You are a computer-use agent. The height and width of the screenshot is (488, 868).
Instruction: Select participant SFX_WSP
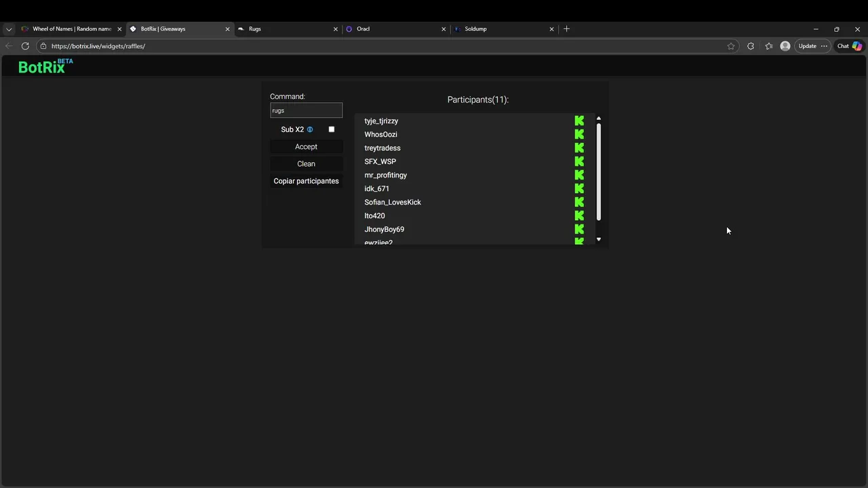click(x=380, y=161)
